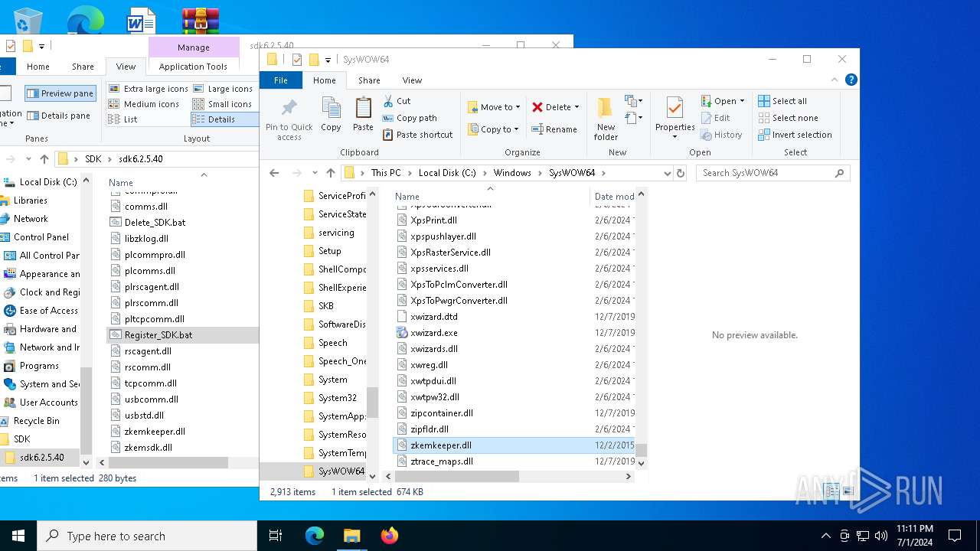The width and height of the screenshot is (980, 551).
Task: Click Windows breadcrumb in address bar
Action: [512, 173]
